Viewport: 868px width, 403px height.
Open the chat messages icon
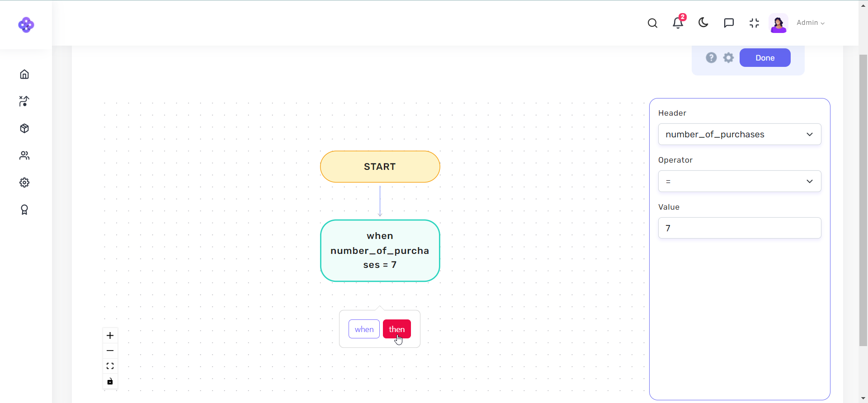[729, 23]
